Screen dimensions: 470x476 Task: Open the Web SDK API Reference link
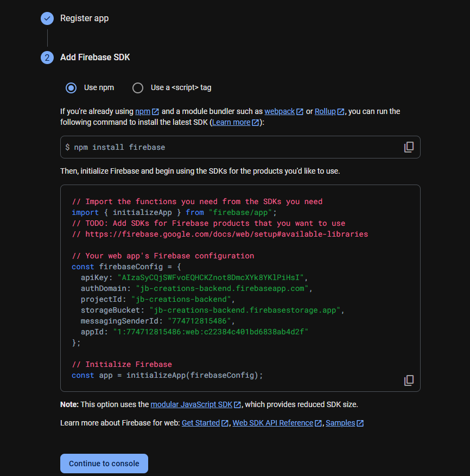click(272, 423)
